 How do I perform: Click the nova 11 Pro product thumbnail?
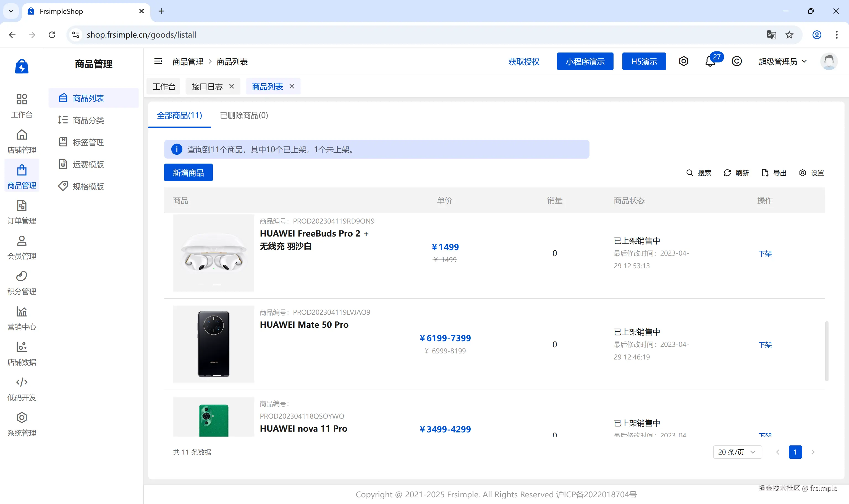(x=214, y=416)
